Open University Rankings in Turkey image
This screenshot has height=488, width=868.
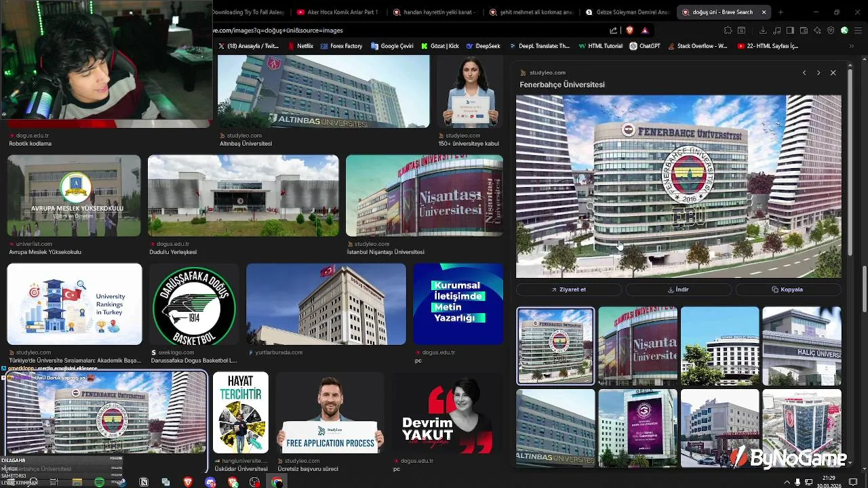coord(75,304)
